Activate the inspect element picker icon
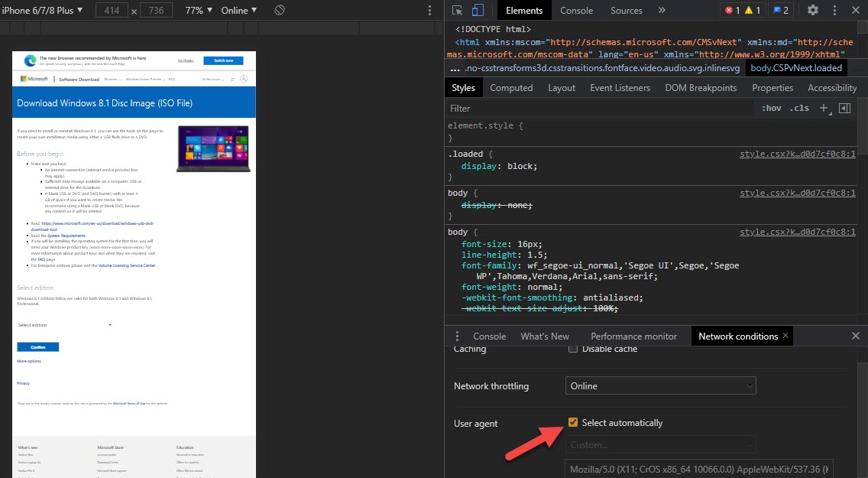 coord(458,11)
